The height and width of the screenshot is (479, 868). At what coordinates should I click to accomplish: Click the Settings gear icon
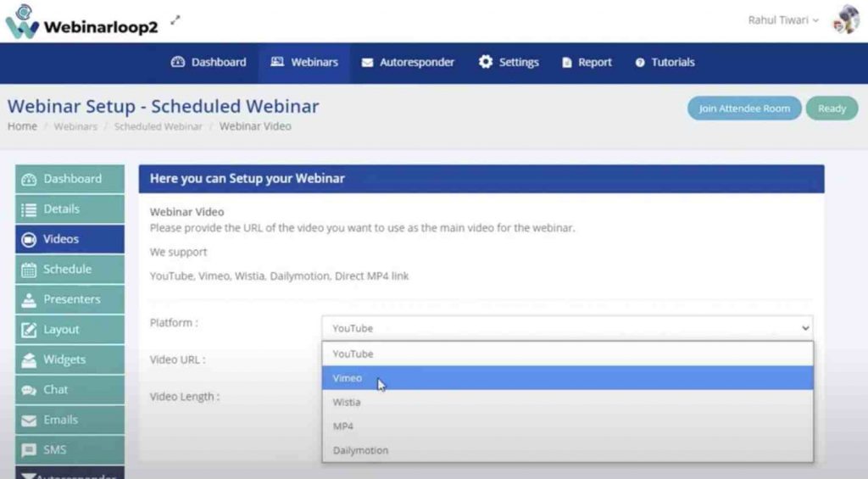tap(486, 62)
